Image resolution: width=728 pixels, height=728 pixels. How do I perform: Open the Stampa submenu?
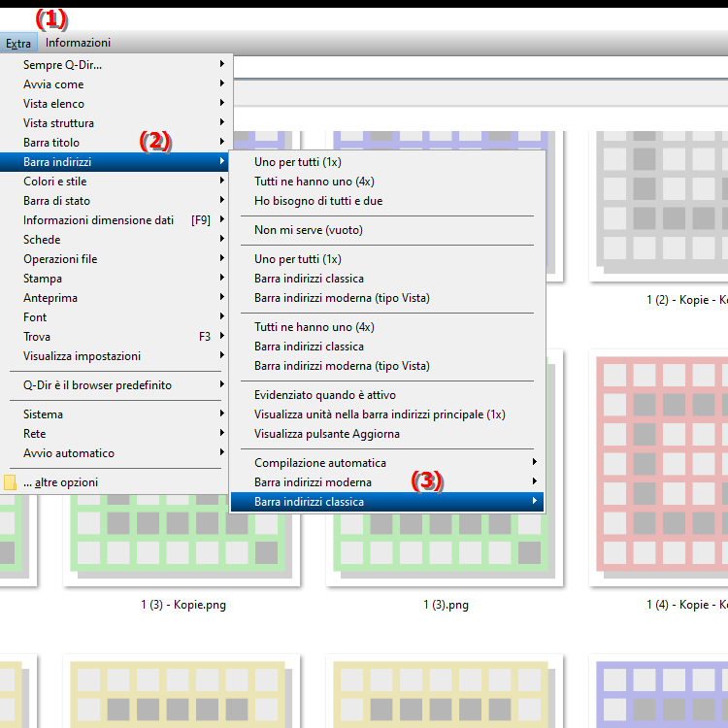pos(115,279)
